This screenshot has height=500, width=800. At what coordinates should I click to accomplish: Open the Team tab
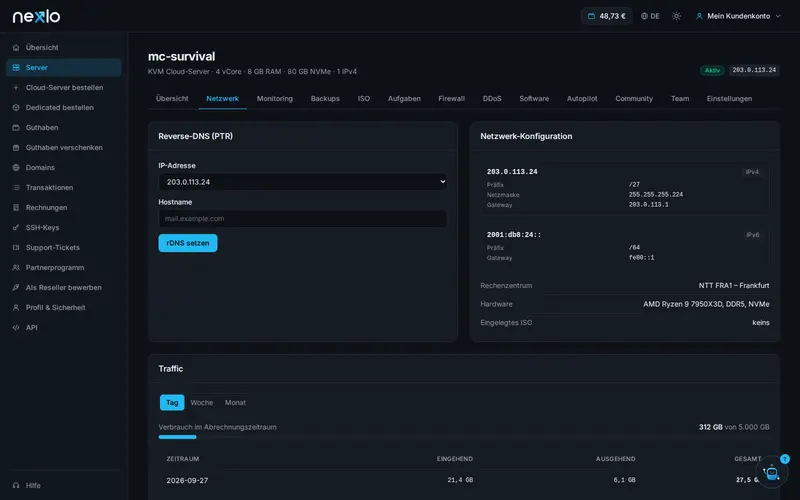click(x=680, y=98)
